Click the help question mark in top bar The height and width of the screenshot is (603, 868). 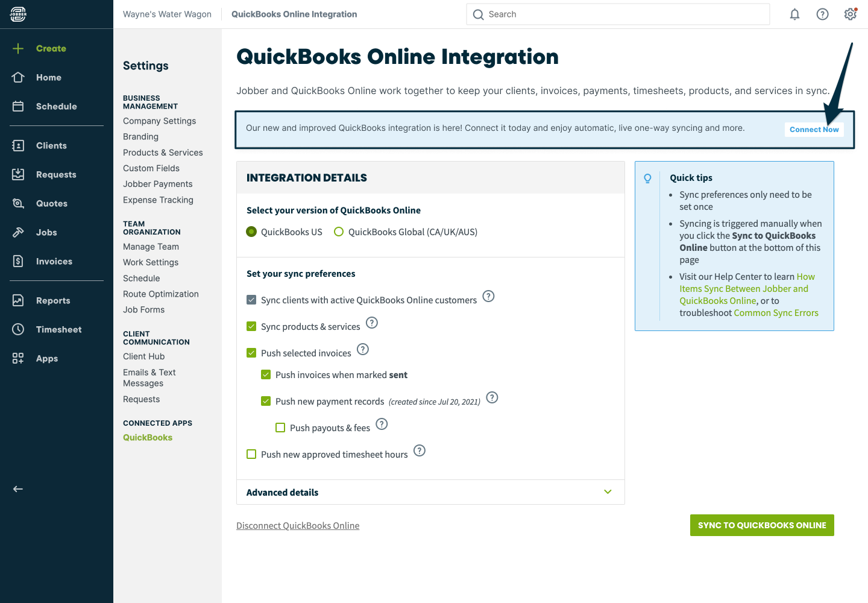coord(822,14)
